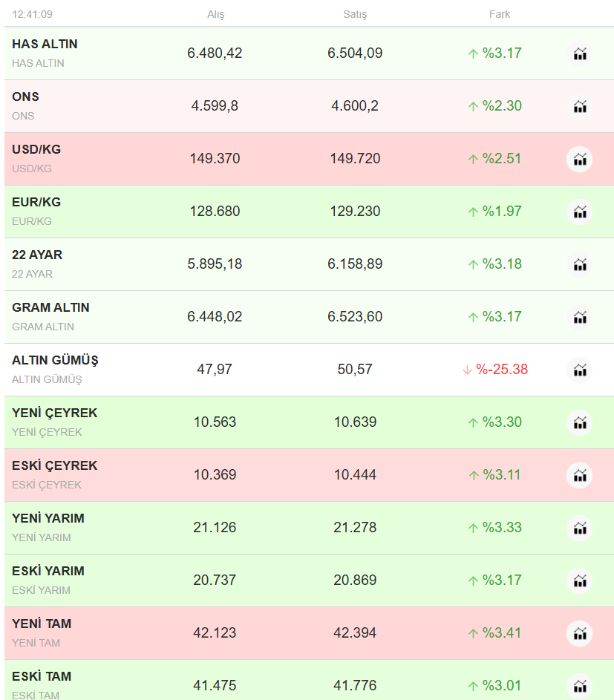Click the Fark column header
This screenshot has width=614, height=700.
pos(500,14)
